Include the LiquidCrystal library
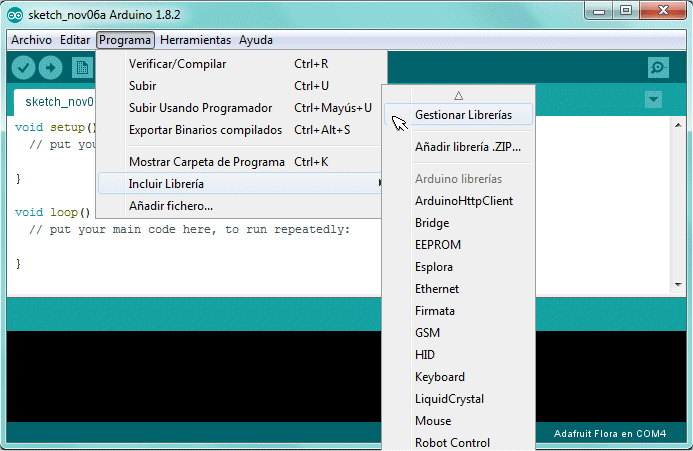The width and height of the screenshot is (693, 451). point(449,399)
